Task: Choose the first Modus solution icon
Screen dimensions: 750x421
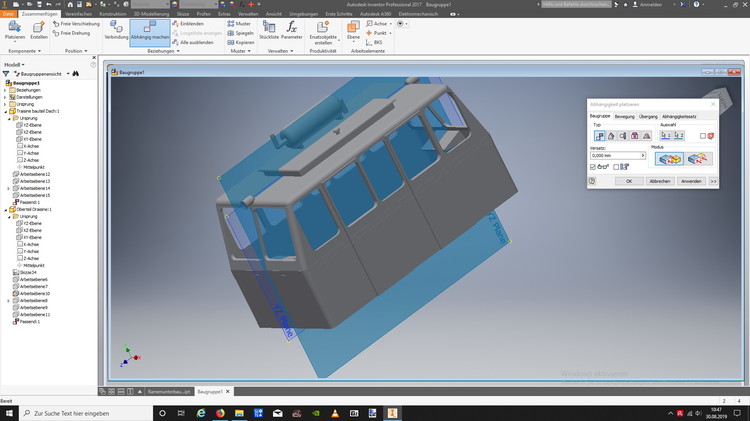Action: pos(669,158)
